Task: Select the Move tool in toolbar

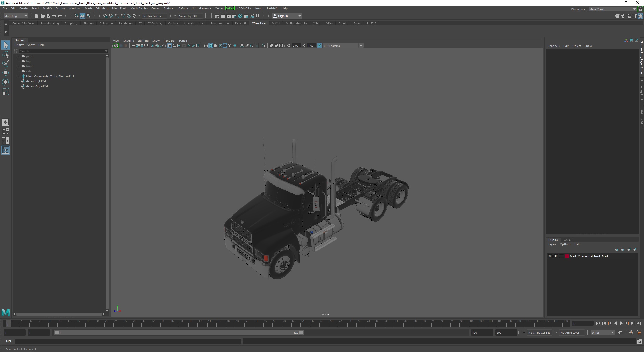Action: (x=6, y=73)
